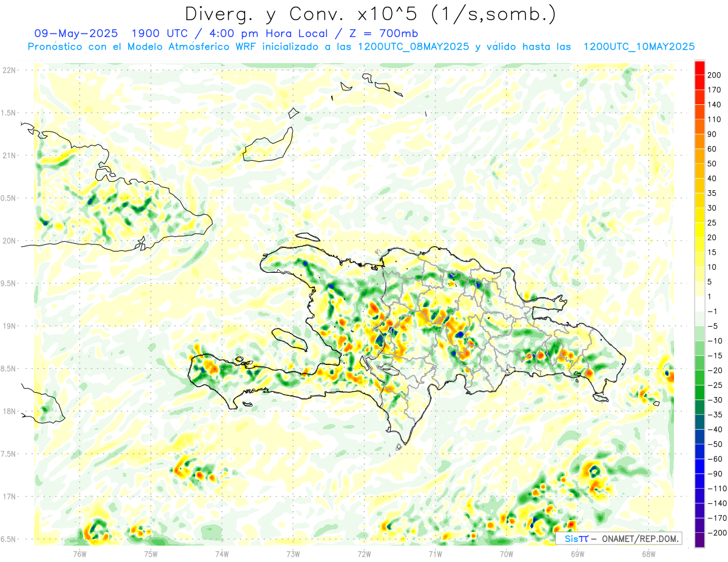The image size is (728, 562).
Task: Click the '21N' latitude label
Action: pos(9,155)
